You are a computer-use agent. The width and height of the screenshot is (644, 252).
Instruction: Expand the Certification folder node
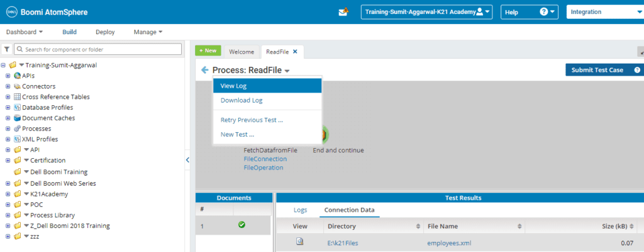[x=8, y=160]
